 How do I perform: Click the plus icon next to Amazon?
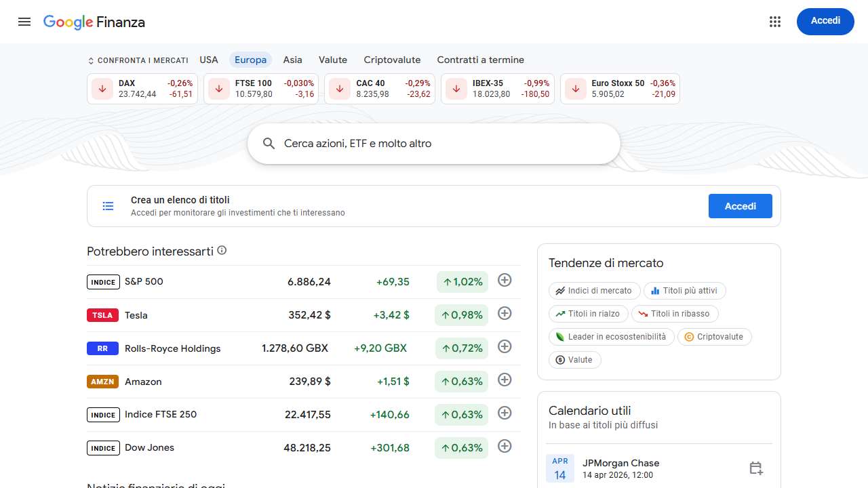[x=505, y=380]
